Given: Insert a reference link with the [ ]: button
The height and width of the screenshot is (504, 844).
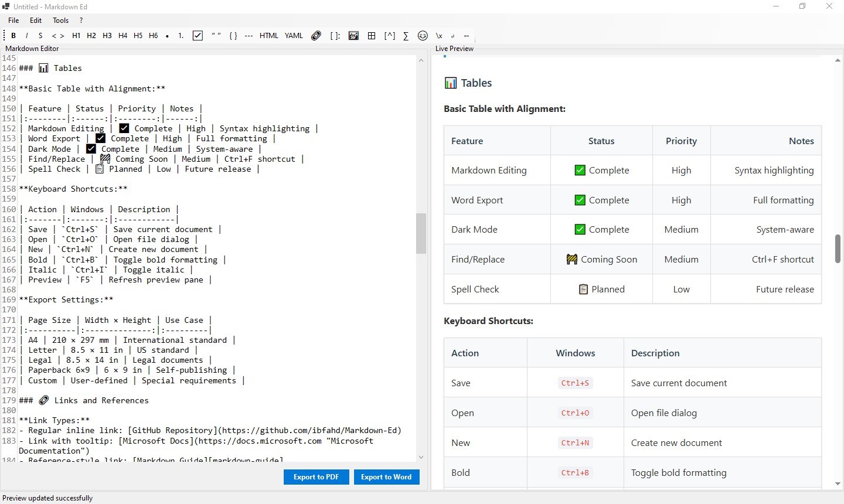Looking at the screenshot, I should pos(335,36).
